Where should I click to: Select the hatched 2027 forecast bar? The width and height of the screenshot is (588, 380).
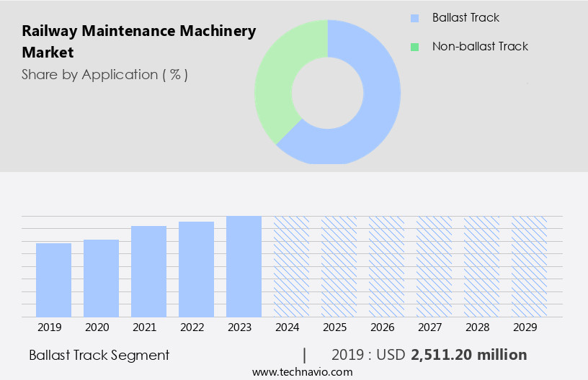pyautogui.click(x=434, y=266)
